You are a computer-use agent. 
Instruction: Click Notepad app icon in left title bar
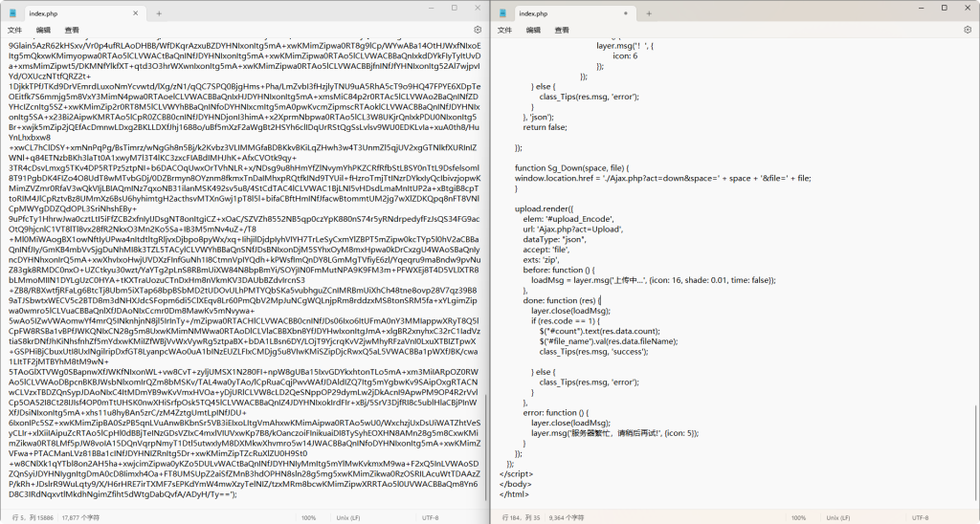coord(13,13)
